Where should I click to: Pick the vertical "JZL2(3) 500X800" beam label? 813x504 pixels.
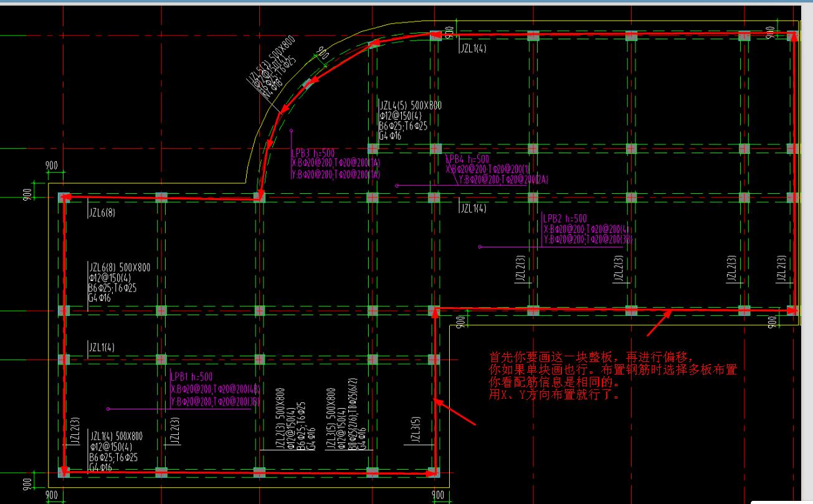pyautogui.click(x=280, y=419)
